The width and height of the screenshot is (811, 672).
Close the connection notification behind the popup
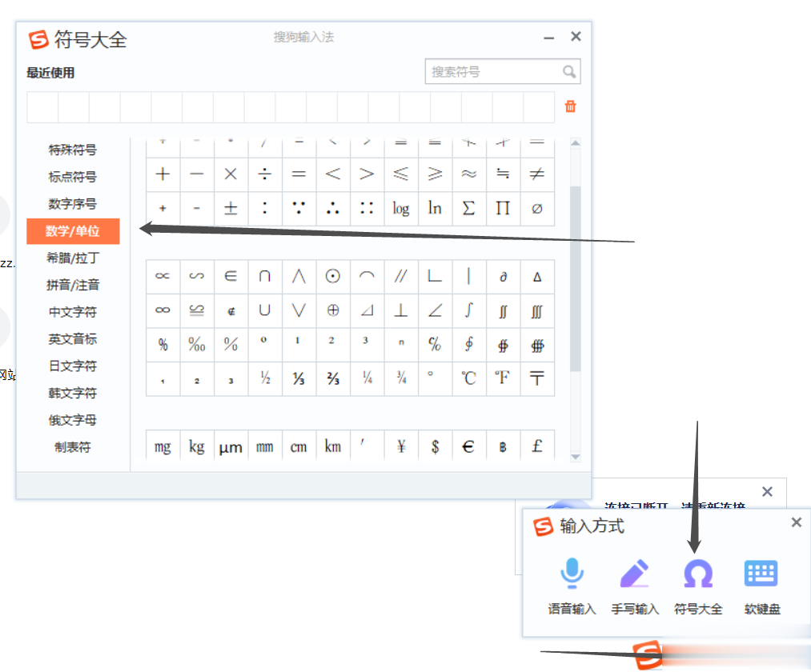(768, 491)
